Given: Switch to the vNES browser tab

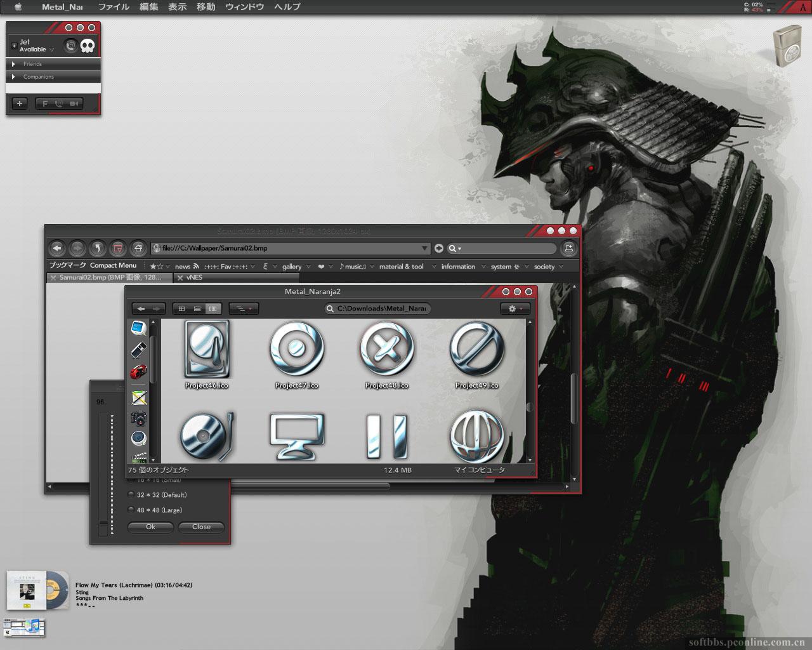Looking at the screenshot, I should 194,277.
